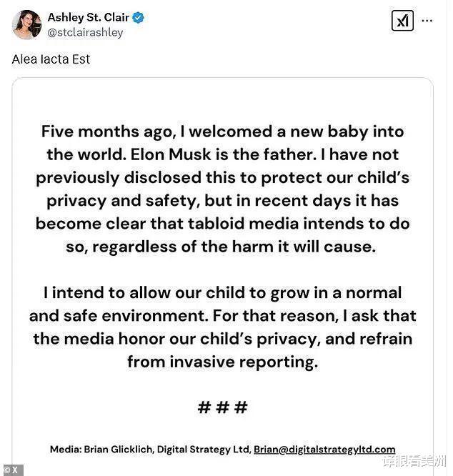The height and width of the screenshot is (476, 453).
Task: Open the Brian@digitalstrategyltd.com email link
Action: click(324, 450)
